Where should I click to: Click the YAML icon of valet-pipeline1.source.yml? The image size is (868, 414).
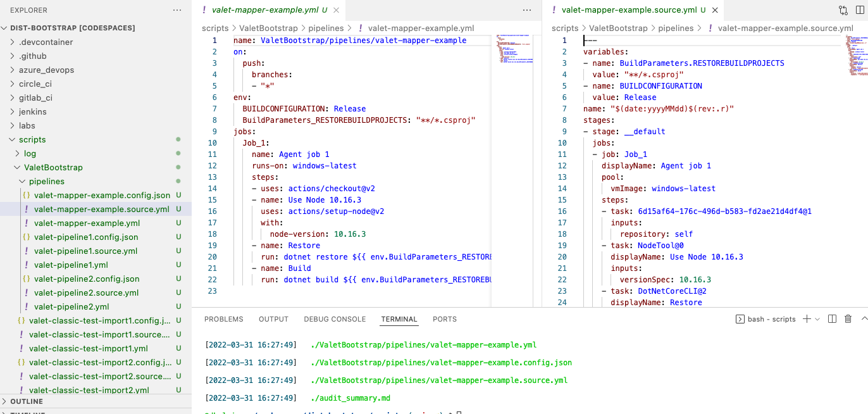click(x=27, y=251)
